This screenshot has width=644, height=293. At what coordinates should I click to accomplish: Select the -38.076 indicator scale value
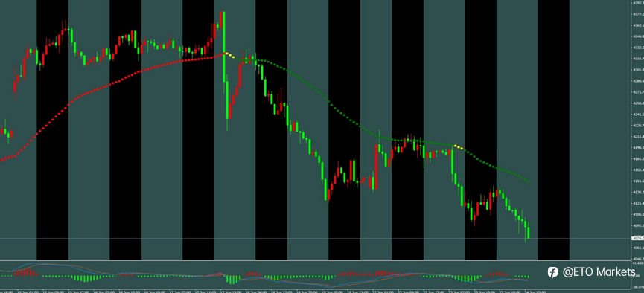click(x=639, y=287)
